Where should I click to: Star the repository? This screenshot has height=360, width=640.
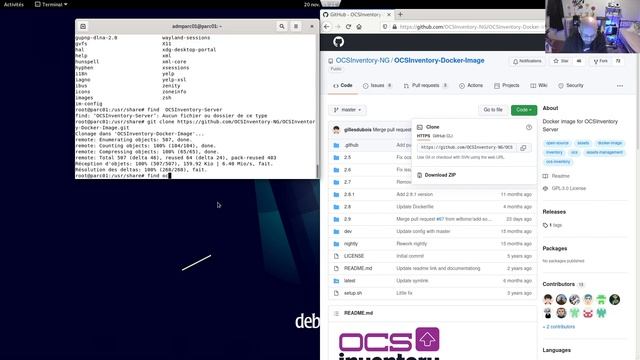561,61
